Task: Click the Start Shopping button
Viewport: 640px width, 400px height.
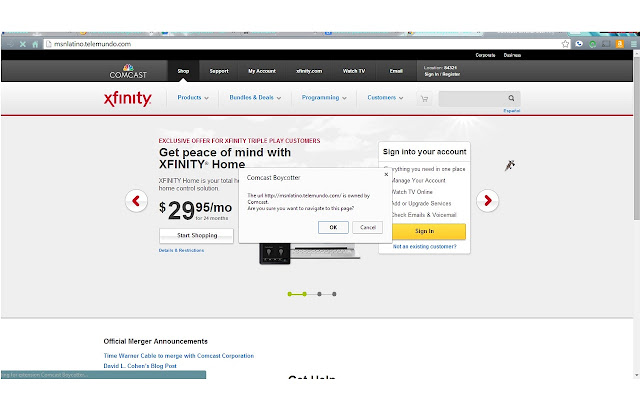Action: [x=196, y=236]
